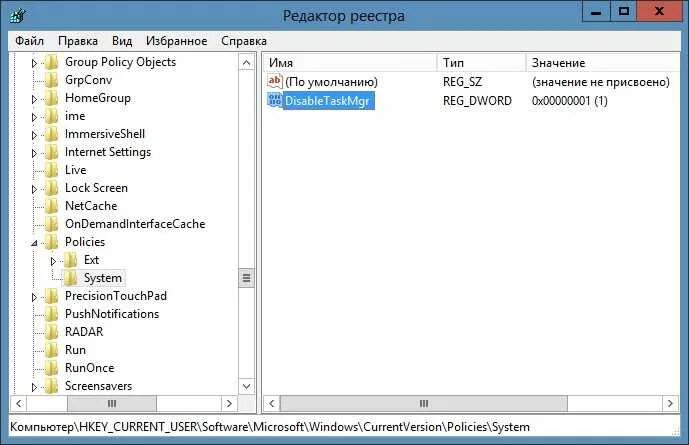Open the Вид menu

(122, 41)
